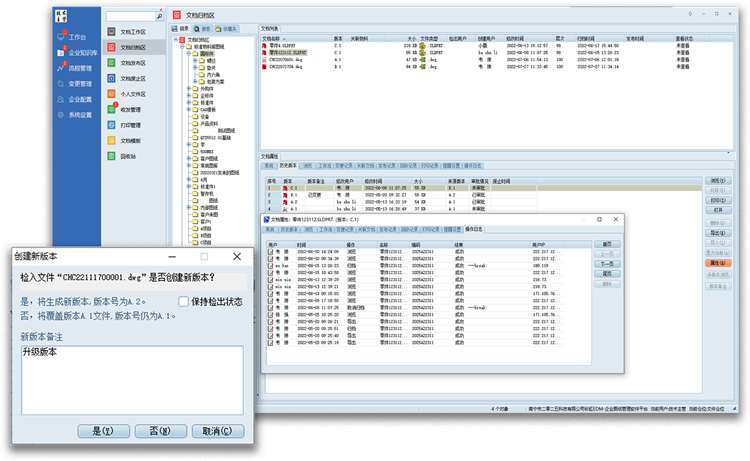Expand the 外购件 folder in tree
The image size is (750, 461).
tap(190, 88)
